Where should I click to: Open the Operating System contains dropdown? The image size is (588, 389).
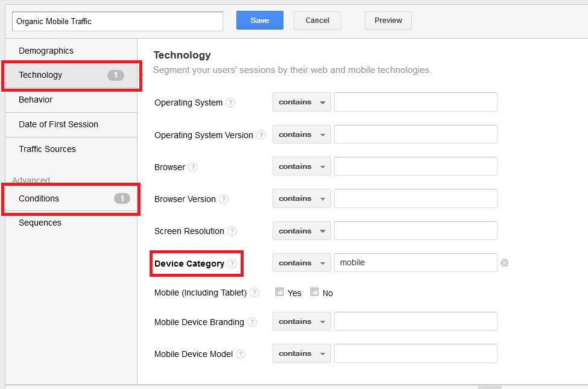point(302,102)
